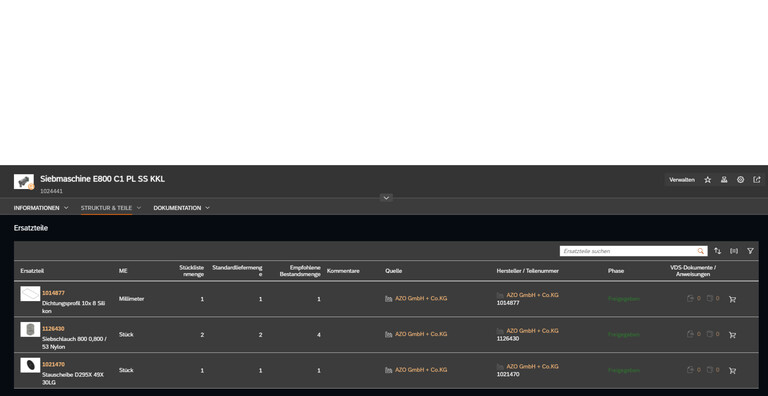Screen dimensions: 768x396
Task: Open the AZO GmbH + Co.KG source link for 1021470
Action: 421,370
